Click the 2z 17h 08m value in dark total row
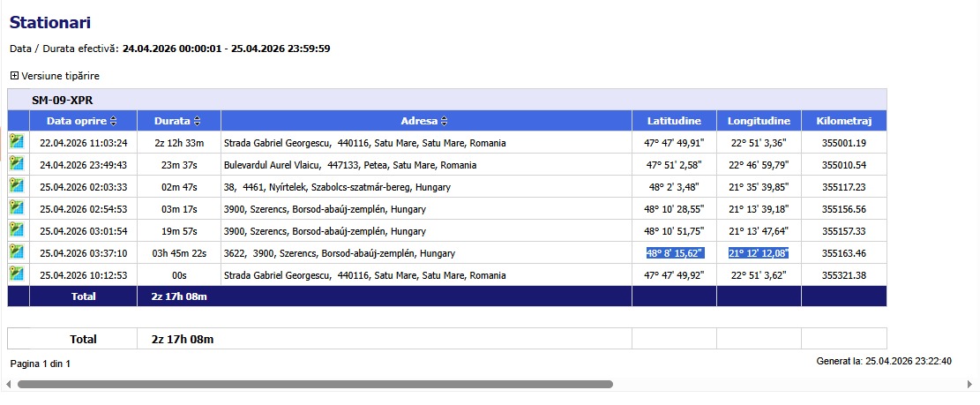This screenshot has height=405, width=980. click(179, 296)
